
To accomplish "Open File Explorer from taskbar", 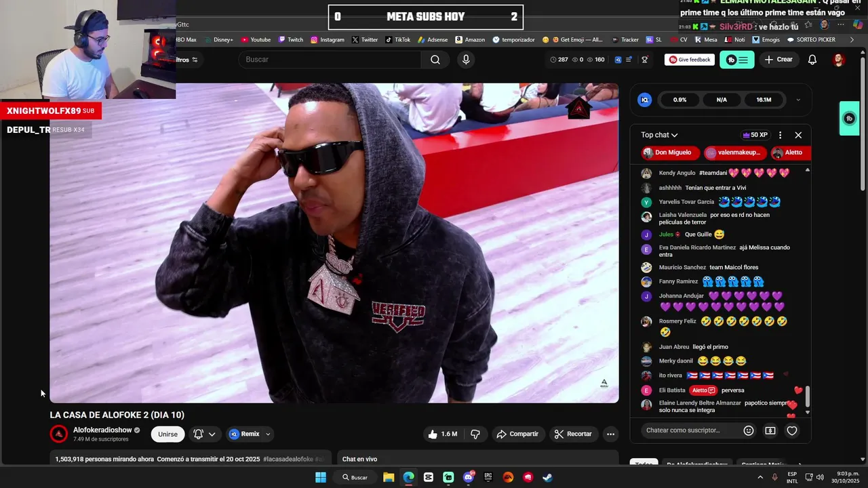I will pyautogui.click(x=389, y=477).
